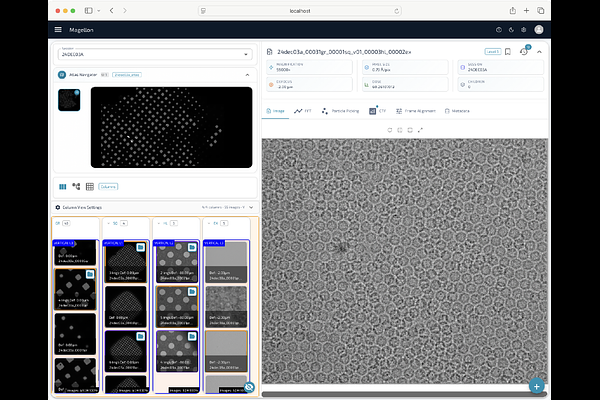Click the horizontal scrollbar under micrograph
This screenshot has height=400, width=600.
[404, 394]
